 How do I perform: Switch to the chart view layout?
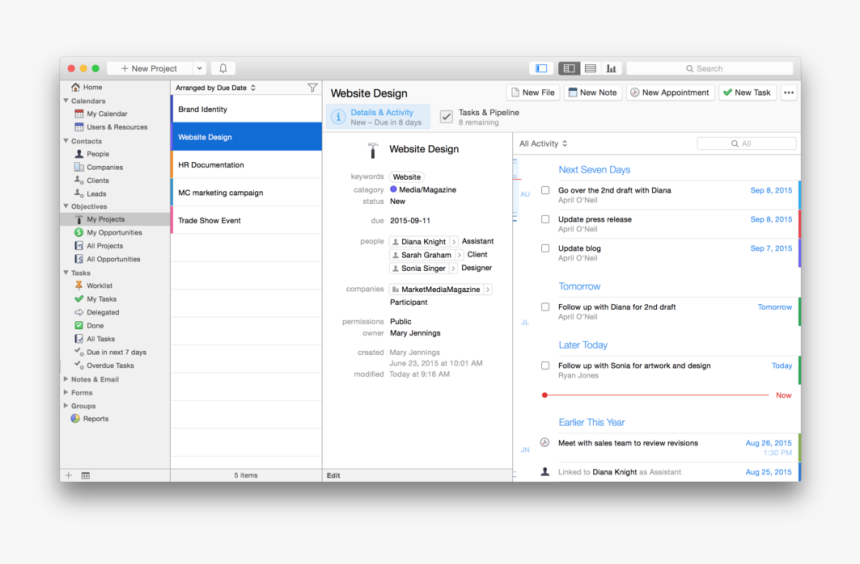pyautogui.click(x=611, y=69)
